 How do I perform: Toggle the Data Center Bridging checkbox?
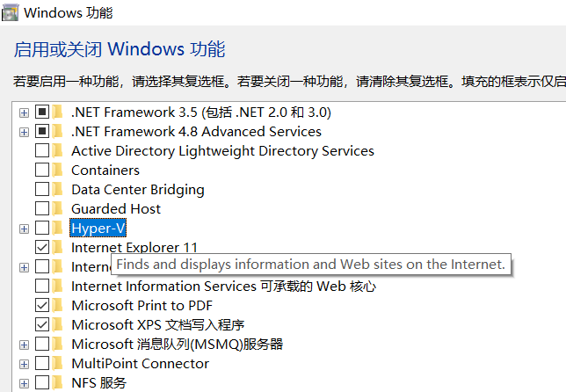pos(42,190)
